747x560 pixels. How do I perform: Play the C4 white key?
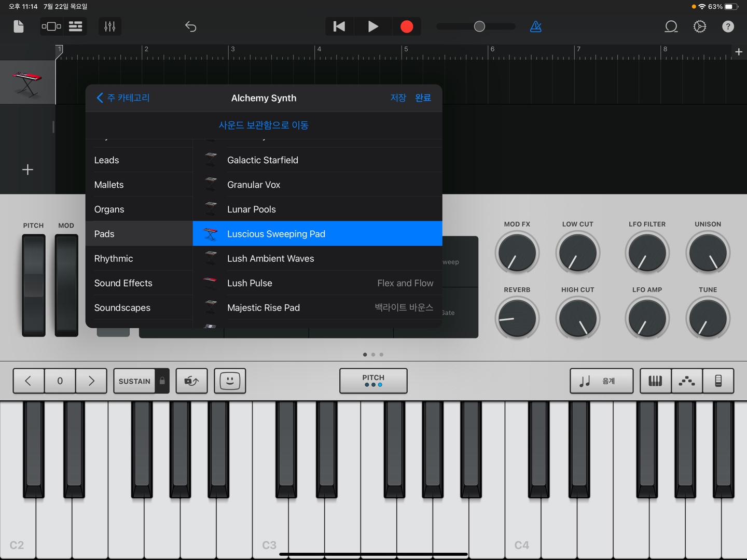522,524
